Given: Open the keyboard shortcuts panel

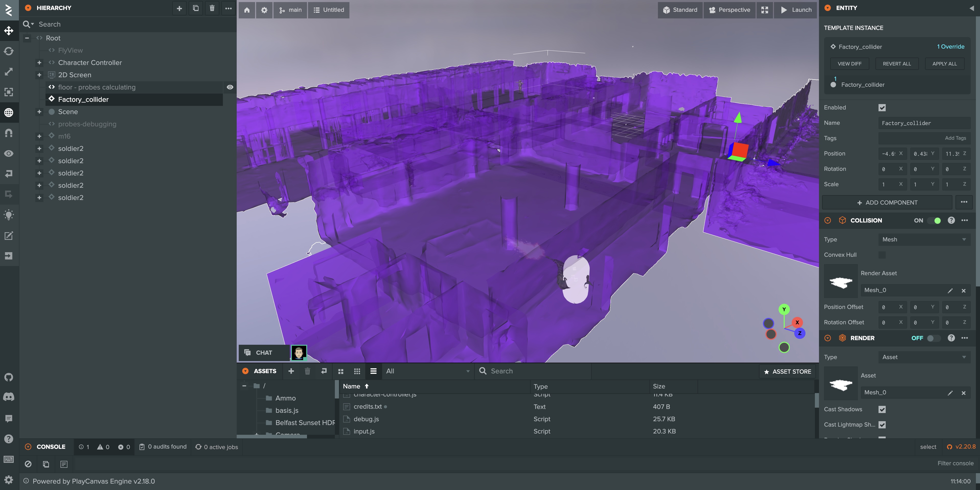Looking at the screenshot, I should [9, 460].
